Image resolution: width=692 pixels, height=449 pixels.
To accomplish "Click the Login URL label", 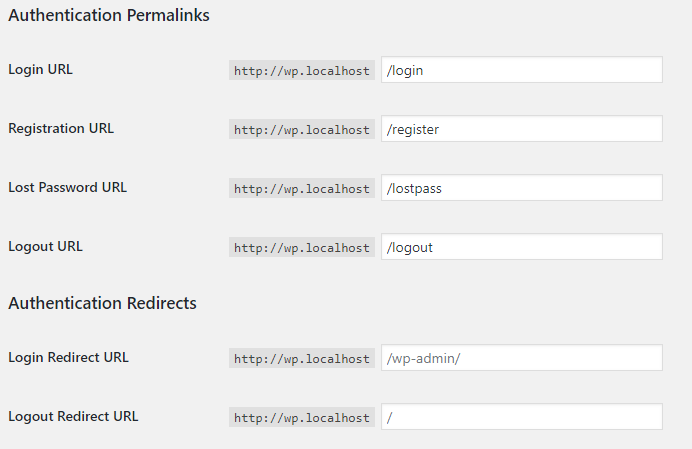I will tap(41, 70).
